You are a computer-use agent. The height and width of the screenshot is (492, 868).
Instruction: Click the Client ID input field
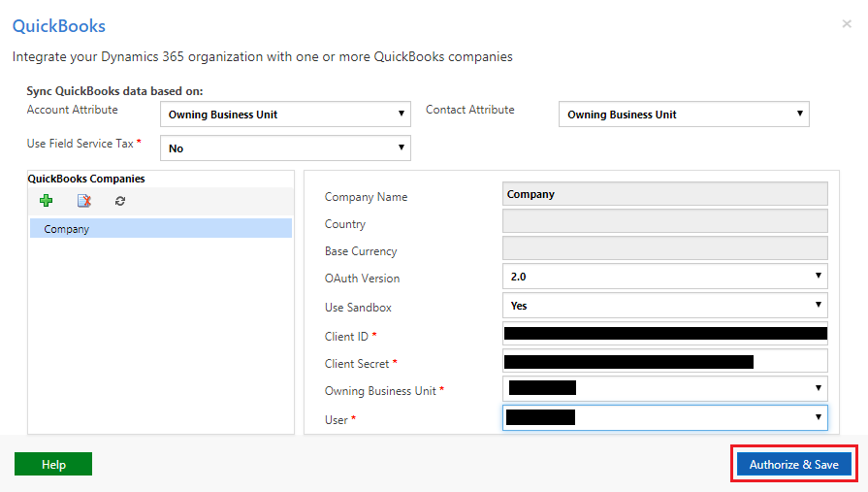pos(665,334)
